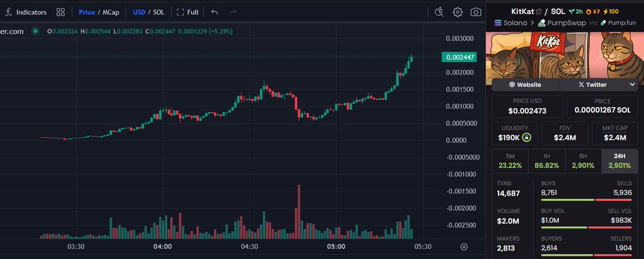Copy the KitKat token address icon
Viewport: 644px width, 259px height.
[538, 11]
